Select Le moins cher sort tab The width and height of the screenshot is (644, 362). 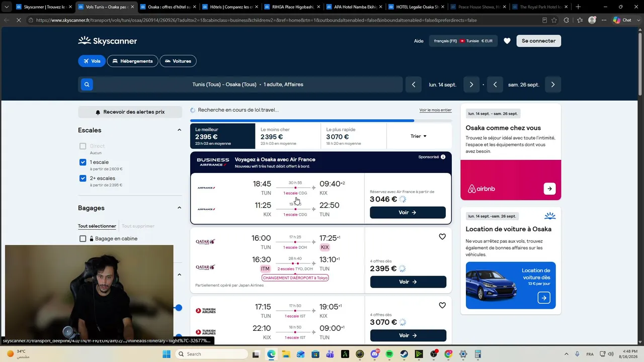[x=288, y=136]
